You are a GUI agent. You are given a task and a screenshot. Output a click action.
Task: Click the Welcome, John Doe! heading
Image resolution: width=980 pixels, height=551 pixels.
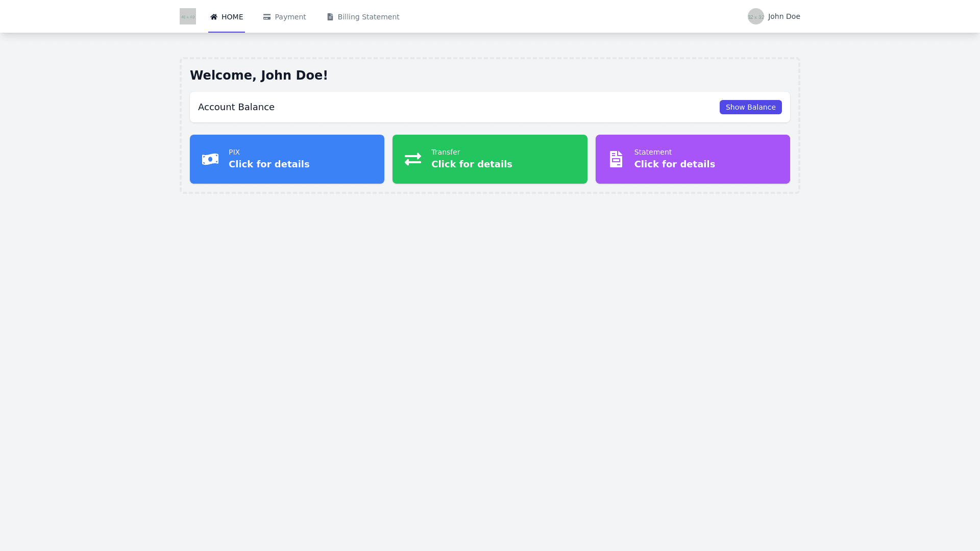pyautogui.click(x=258, y=75)
